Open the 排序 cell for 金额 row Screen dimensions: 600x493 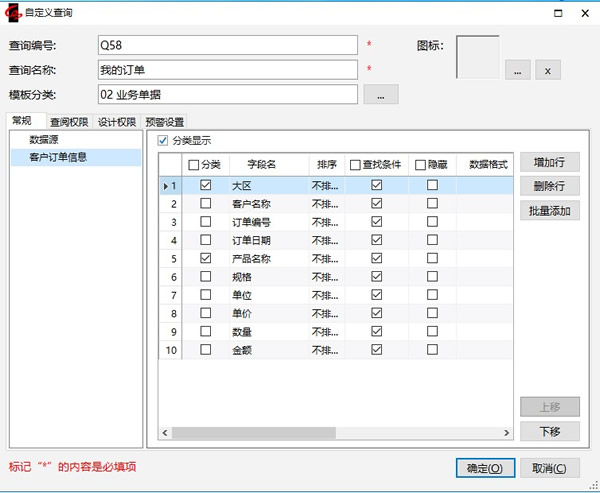point(325,350)
